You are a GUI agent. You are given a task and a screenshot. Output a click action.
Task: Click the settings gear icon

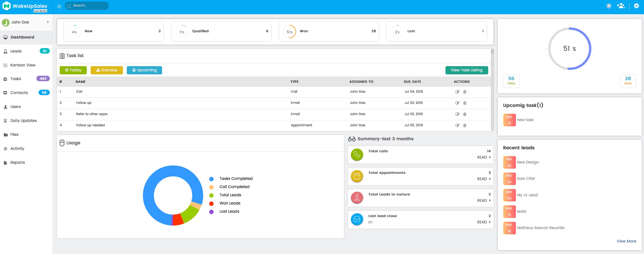(x=636, y=6)
